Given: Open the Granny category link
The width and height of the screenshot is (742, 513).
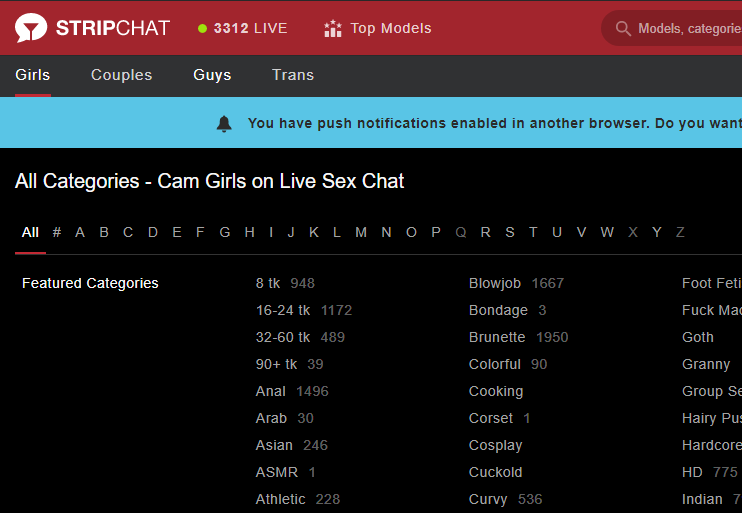Looking at the screenshot, I should click(706, 364).
